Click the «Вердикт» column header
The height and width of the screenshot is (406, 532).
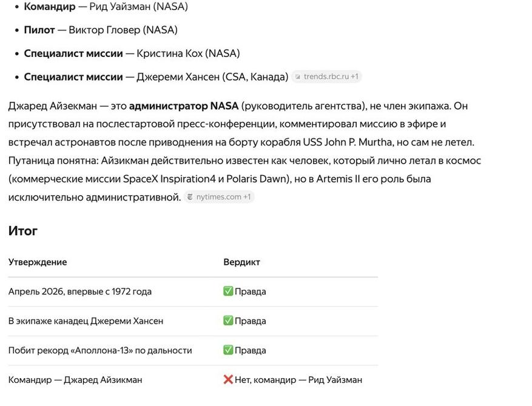tap(241, 262)
